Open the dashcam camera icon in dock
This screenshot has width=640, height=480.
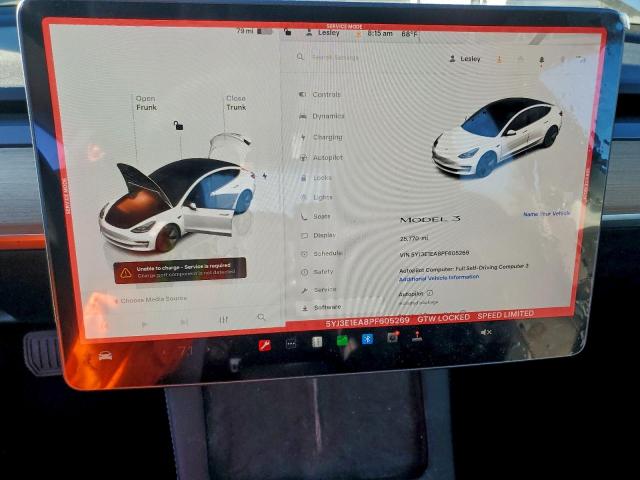click(392, 337)
